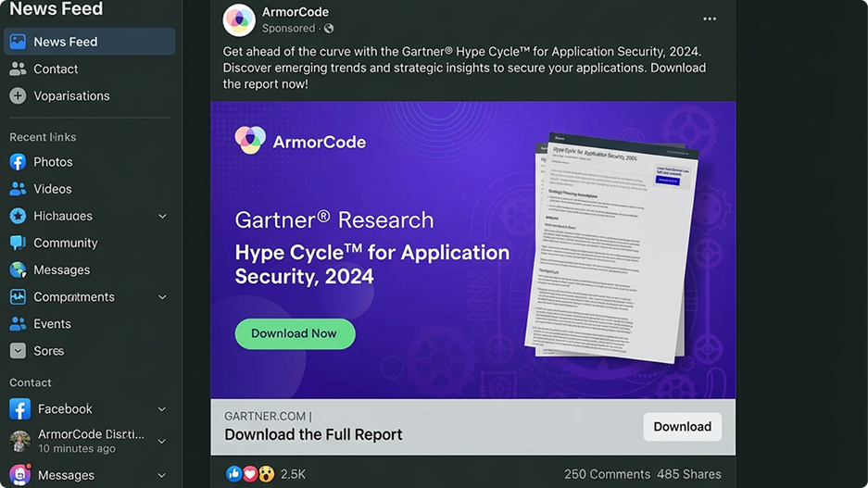Go to Videos link
The width and height of the screenshot is (868, 488).
point(53,189)
